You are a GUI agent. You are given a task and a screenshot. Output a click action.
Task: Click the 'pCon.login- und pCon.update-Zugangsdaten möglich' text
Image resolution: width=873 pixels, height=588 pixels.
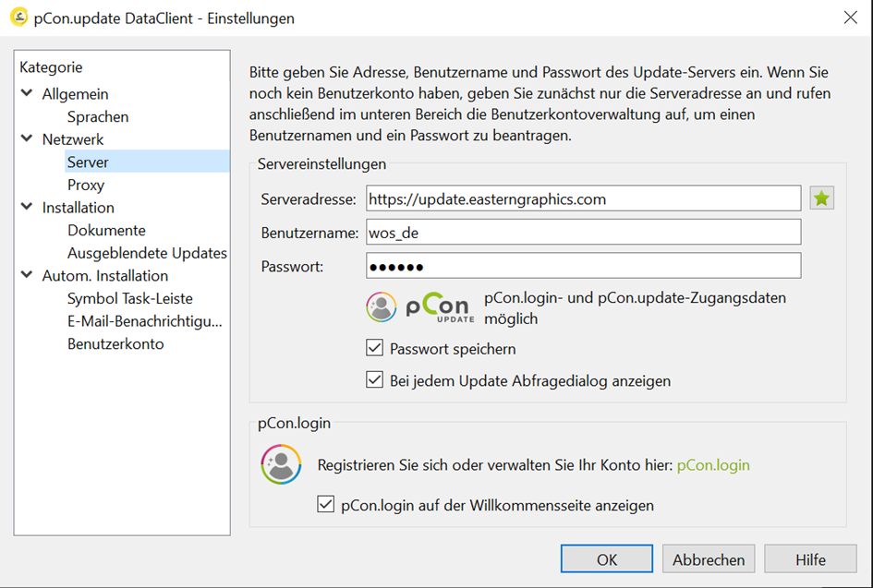[x=636, y=308]
